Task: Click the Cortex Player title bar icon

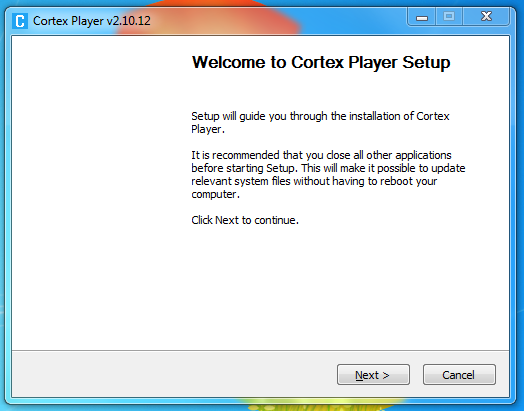Action: click(20, 21)
